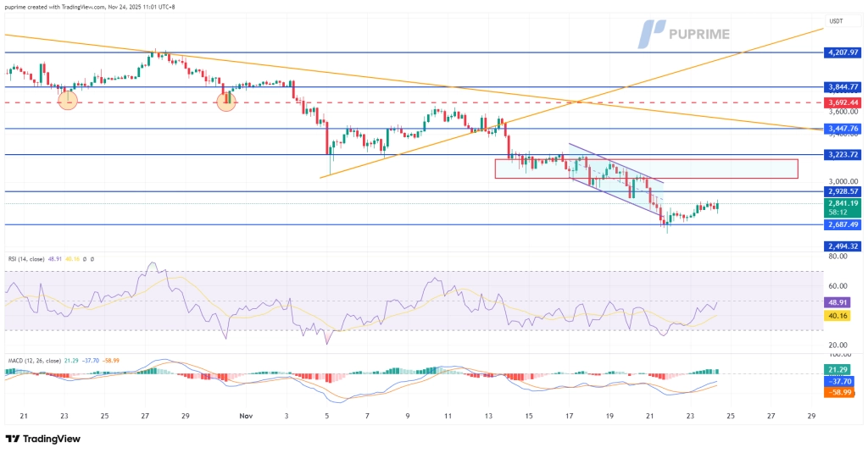
Task: Click the 4,207.97 resistance price label
Action: (843, 52)
